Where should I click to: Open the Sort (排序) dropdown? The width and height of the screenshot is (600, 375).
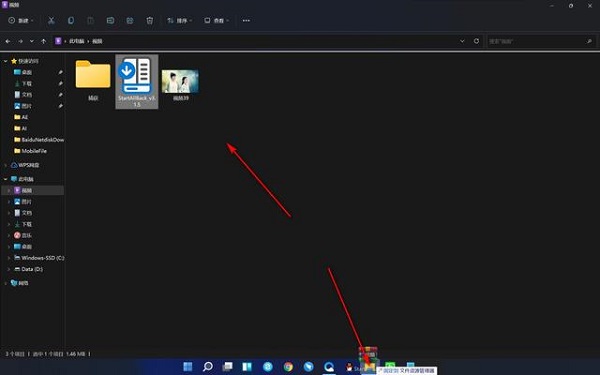pyautogui.click(x=179, y=20)
